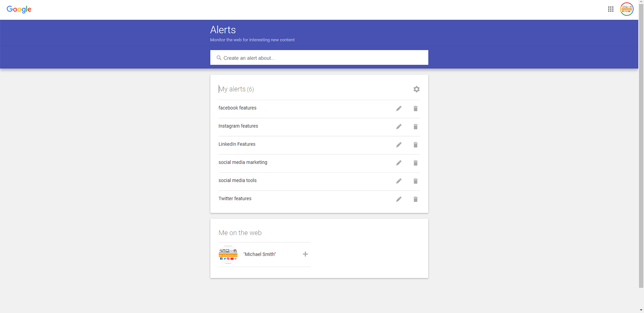The image size is (644, 313).
Task: Delete the LinkedIn Features alert
Action: (x=415, y=145)
